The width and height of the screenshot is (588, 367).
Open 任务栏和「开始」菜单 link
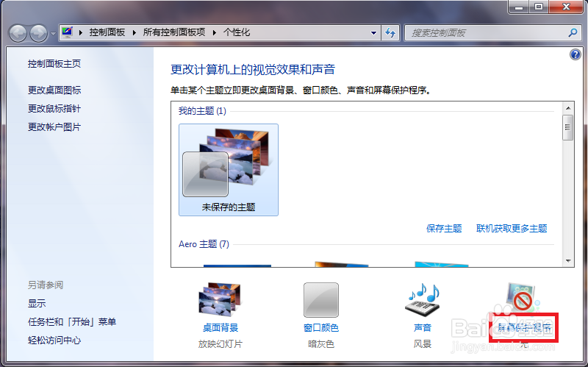point(72,321)
